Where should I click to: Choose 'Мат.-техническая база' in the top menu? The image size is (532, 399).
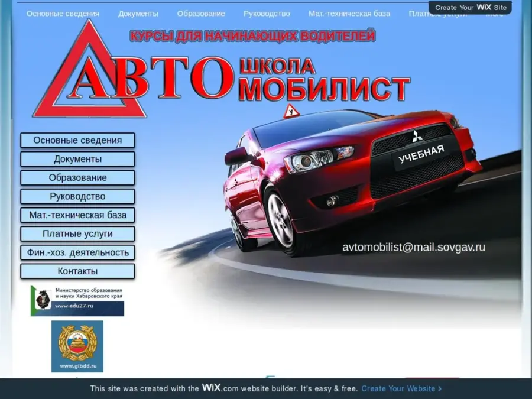click(x=349, y=14)
